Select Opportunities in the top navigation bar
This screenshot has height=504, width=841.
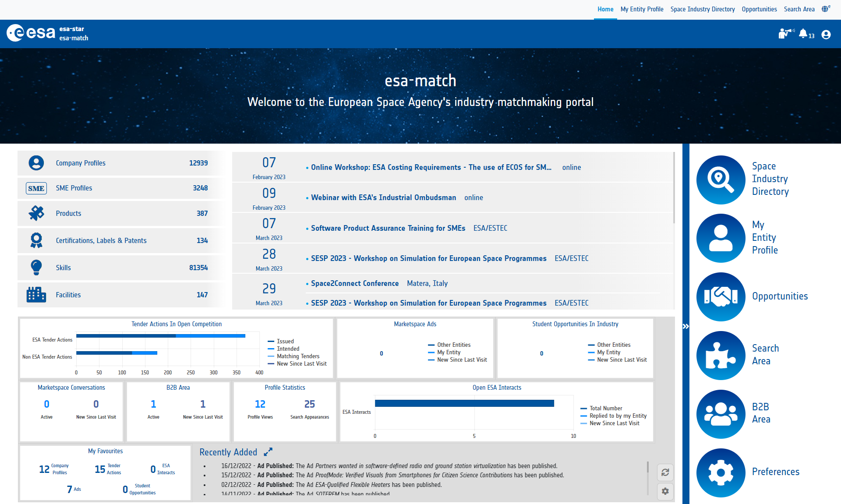(x=759, y=9)
